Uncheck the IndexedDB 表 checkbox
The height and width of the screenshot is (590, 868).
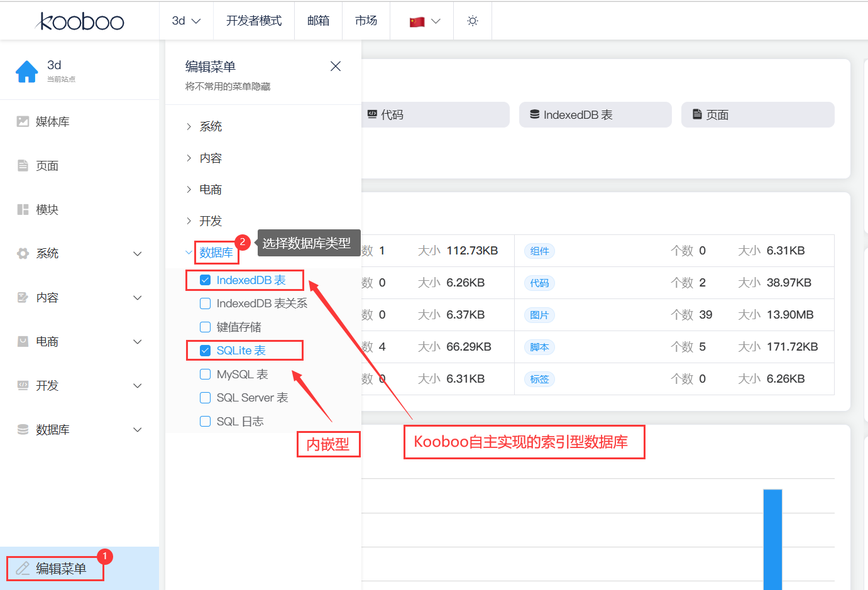[205, 280]
